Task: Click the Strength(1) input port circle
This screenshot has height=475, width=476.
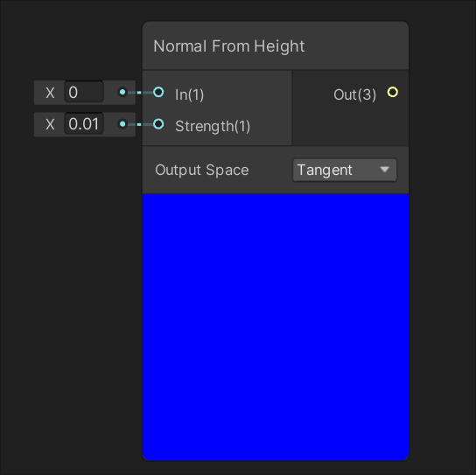Action: tap(158, 124)
